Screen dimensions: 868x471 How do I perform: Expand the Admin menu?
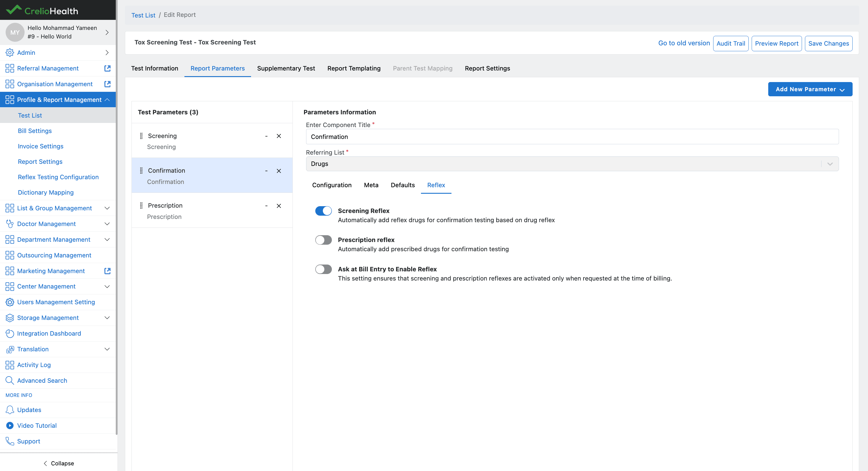pyautogui.click(x=107, y=53)
